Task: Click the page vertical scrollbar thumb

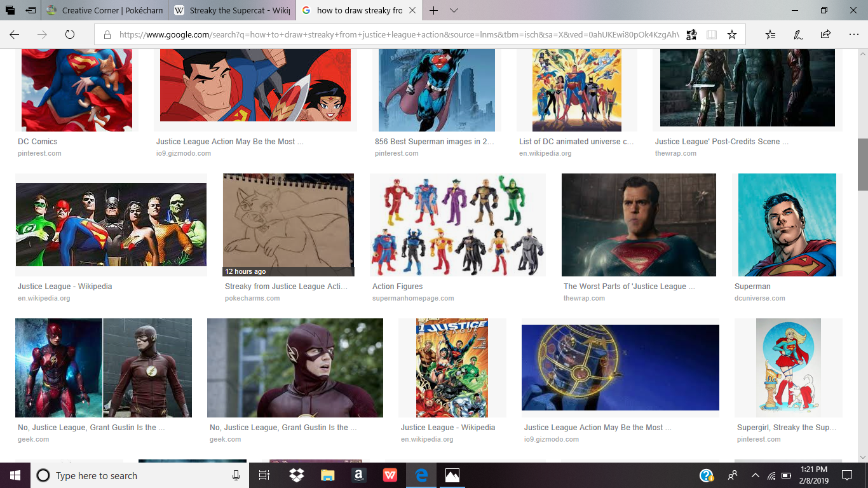Action: pyautogui.click(x=862, y=165)
